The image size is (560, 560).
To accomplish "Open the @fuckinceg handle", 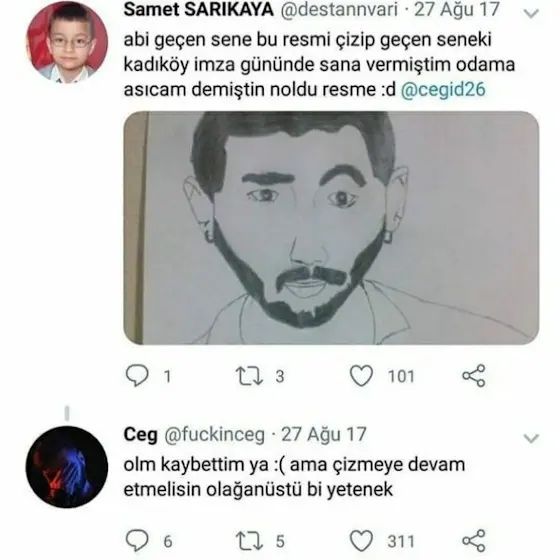I will 214,435.
